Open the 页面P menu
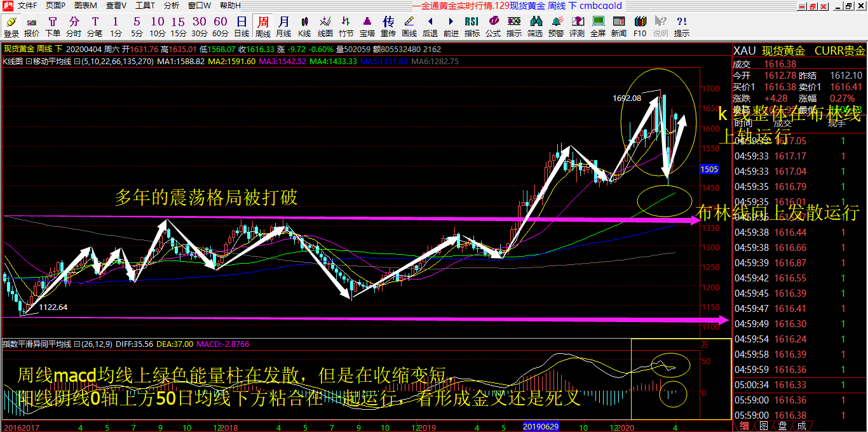868x432 pixels. [x=55, y=5]
